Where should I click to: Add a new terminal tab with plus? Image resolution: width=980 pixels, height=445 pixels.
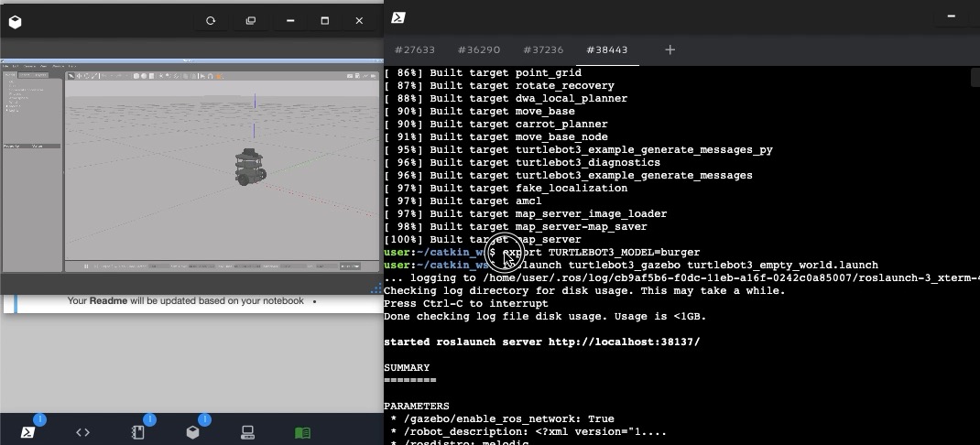click(x=670, y=50)
